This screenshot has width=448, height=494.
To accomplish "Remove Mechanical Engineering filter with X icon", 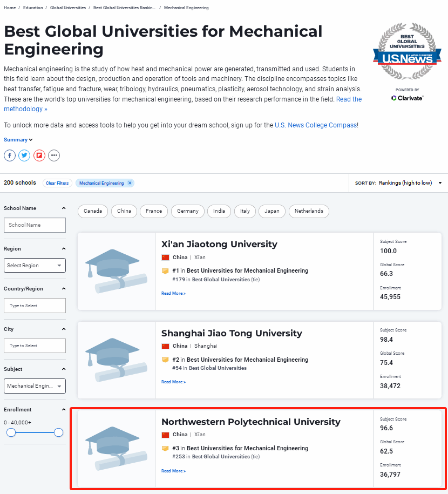I will [130, 183].
